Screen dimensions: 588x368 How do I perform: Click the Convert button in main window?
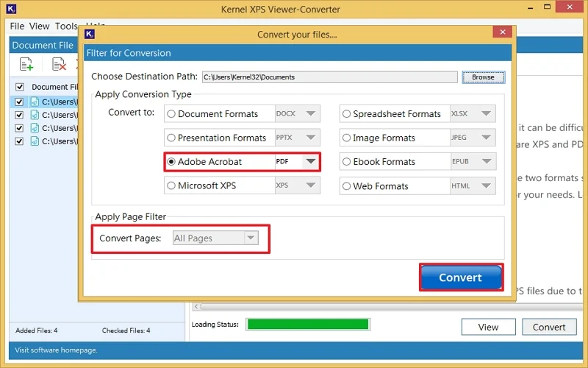[549, 327]
